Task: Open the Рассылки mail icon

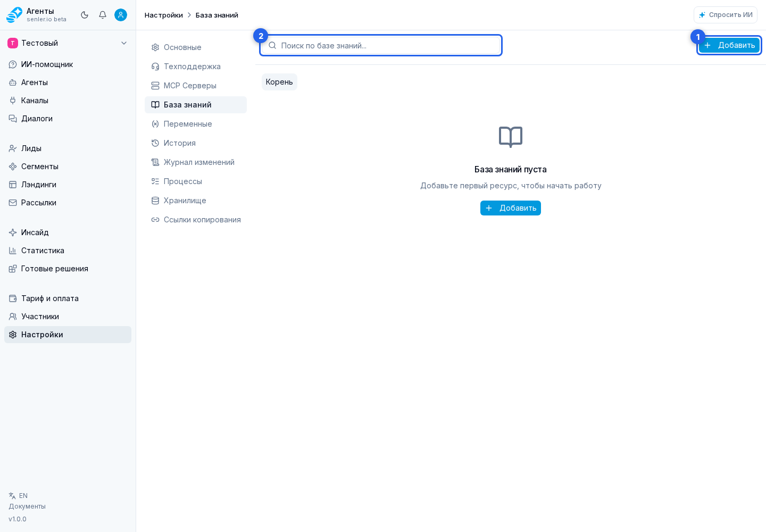Action: click(13, 203)
